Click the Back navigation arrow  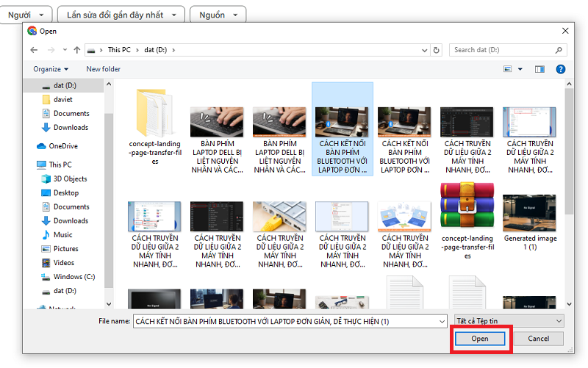34,50
